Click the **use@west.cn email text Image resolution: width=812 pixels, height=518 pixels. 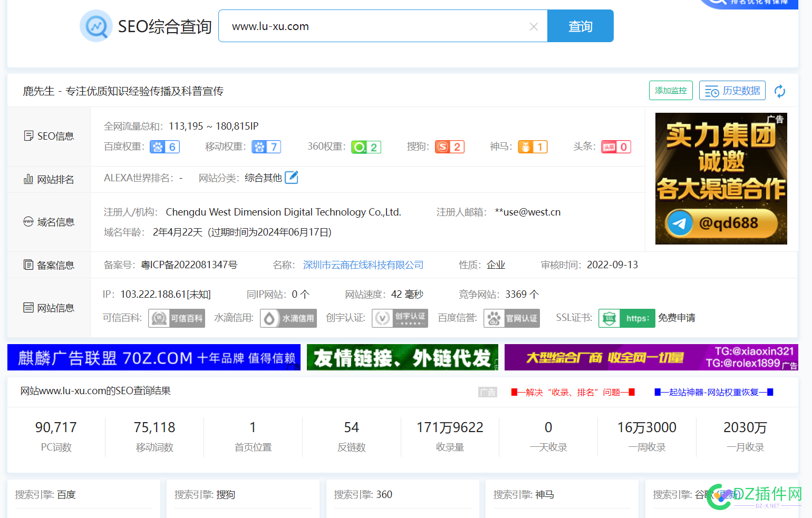click(528, 212)
